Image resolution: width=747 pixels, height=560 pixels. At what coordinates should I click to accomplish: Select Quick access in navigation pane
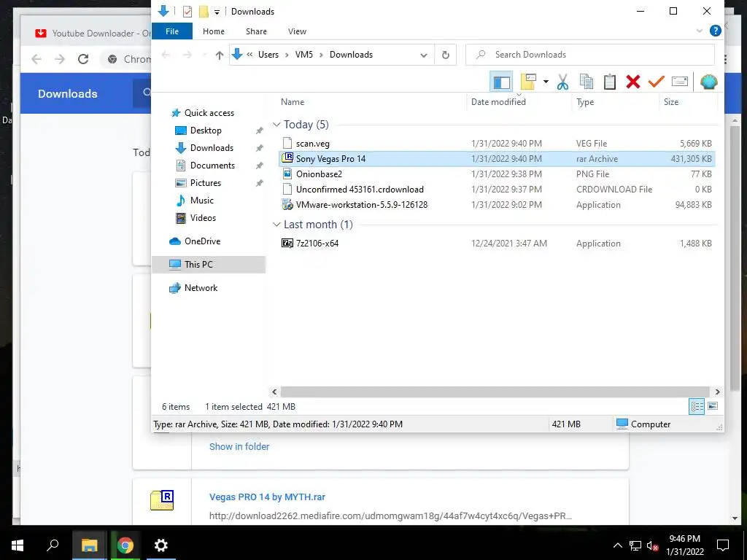pyautogui.click(x=209, y=113)
